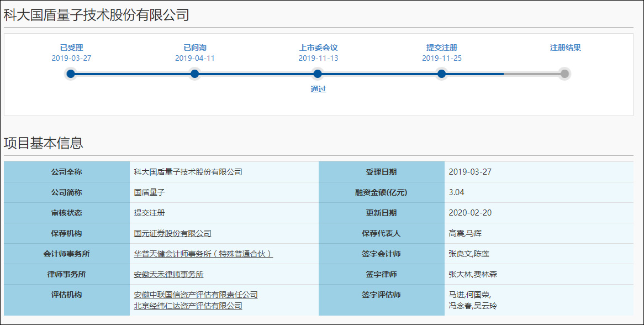The image size is (644, 325).
Task: Select the 提交注册 timeline dot
Action: point(441,74)
